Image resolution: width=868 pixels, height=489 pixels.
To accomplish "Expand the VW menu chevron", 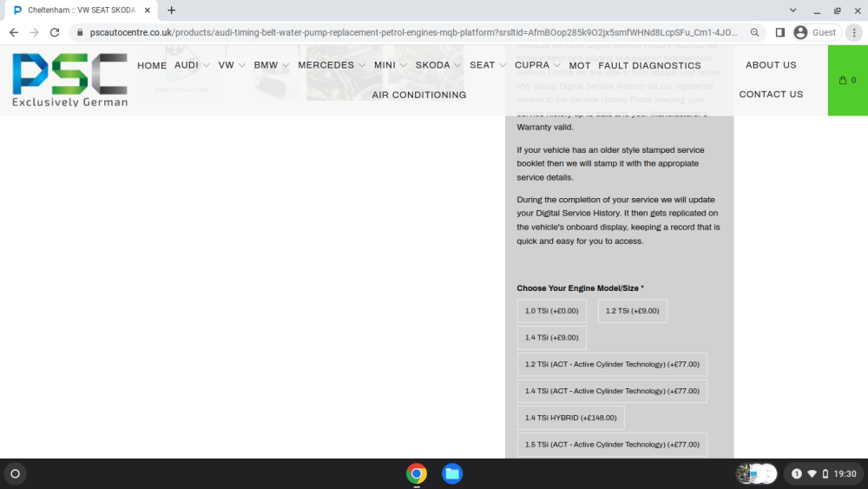I will click(x=242, y=65).
